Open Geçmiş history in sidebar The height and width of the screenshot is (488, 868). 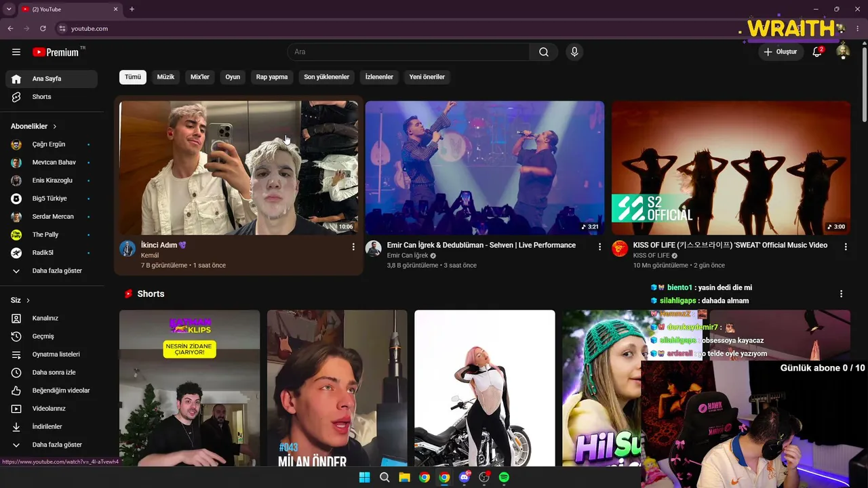tap(52, 336)
